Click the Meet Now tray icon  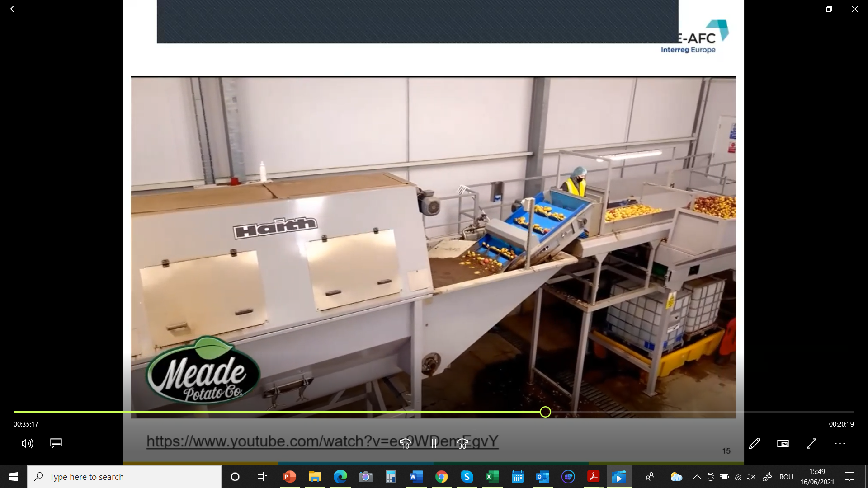(711, 477)
